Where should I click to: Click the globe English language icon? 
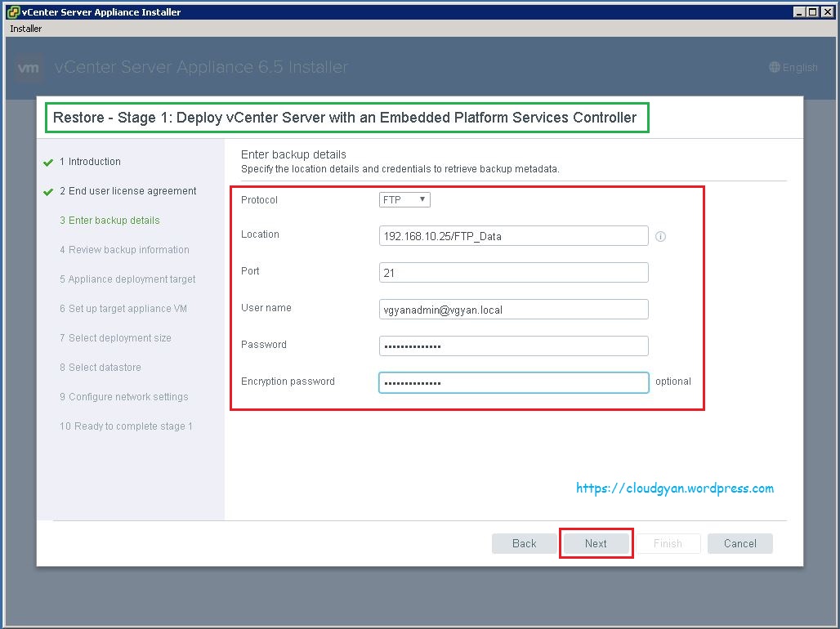tap(775, 68)
